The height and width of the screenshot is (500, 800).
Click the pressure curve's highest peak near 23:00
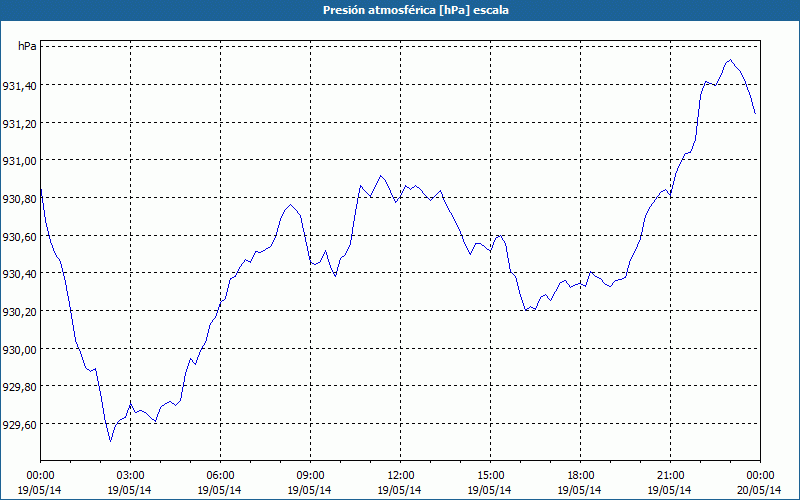[731, 60]
